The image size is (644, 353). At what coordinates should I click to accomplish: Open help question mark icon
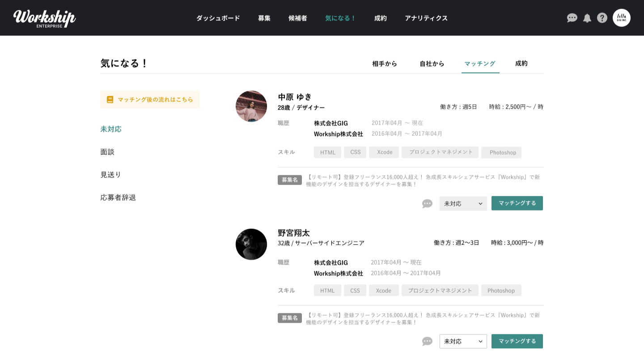pyautogui.click(x=602, y=18)
